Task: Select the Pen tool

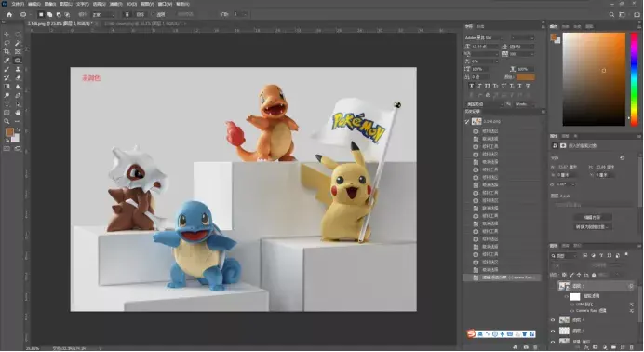Action: pyautogui.click(x=18, y=95)
